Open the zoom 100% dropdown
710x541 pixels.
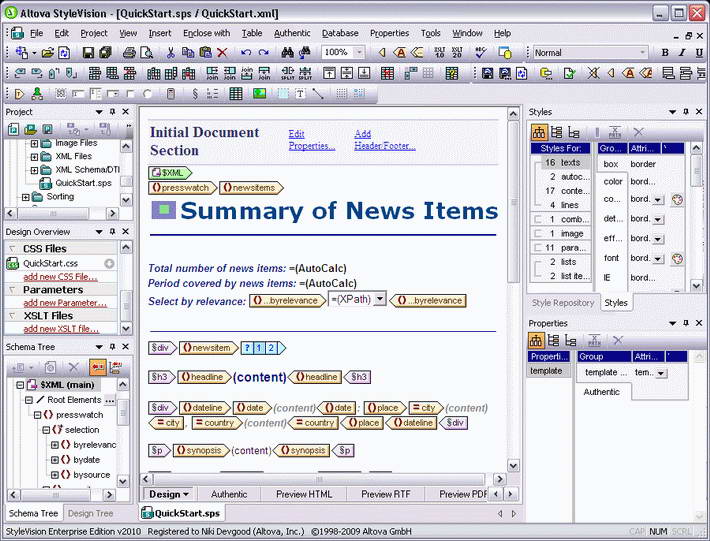pos(359,53)
